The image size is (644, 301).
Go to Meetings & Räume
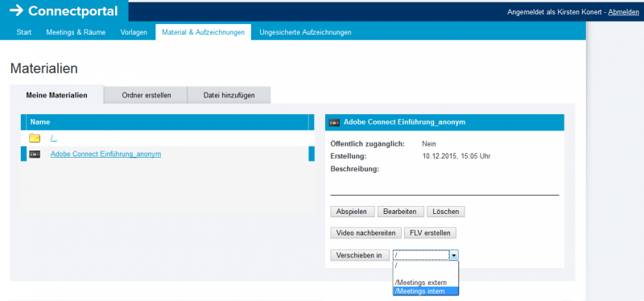point(76,32)
